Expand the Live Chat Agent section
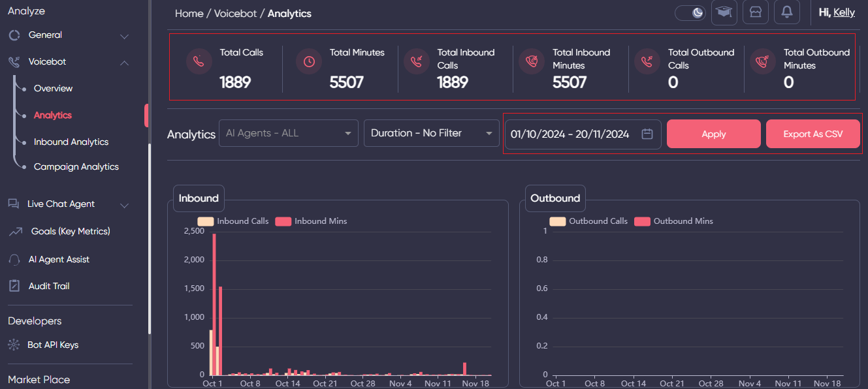 124,204
